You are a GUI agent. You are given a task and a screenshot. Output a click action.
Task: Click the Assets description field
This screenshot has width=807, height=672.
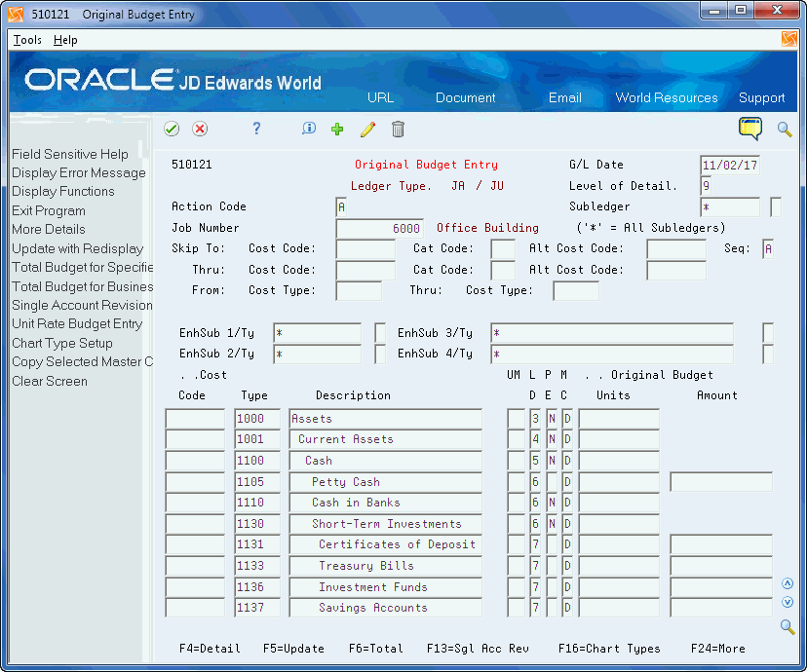click(x=386, y=419)
